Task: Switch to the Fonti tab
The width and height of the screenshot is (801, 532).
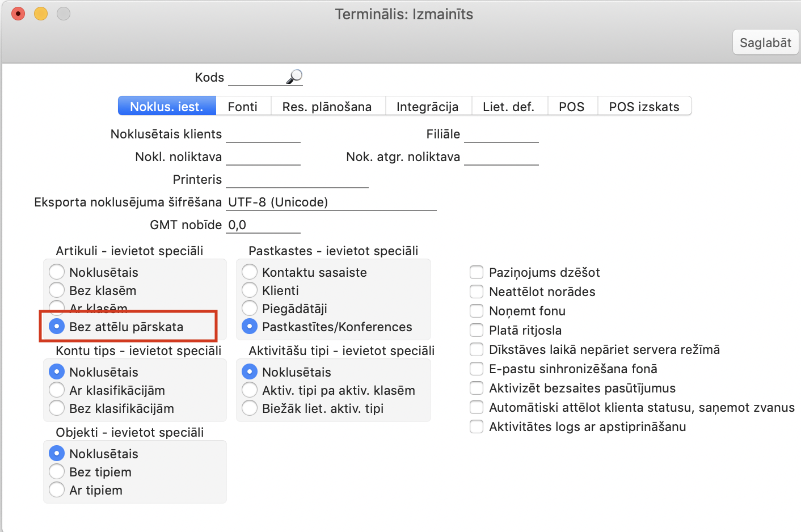Action: tap(242, 107)
